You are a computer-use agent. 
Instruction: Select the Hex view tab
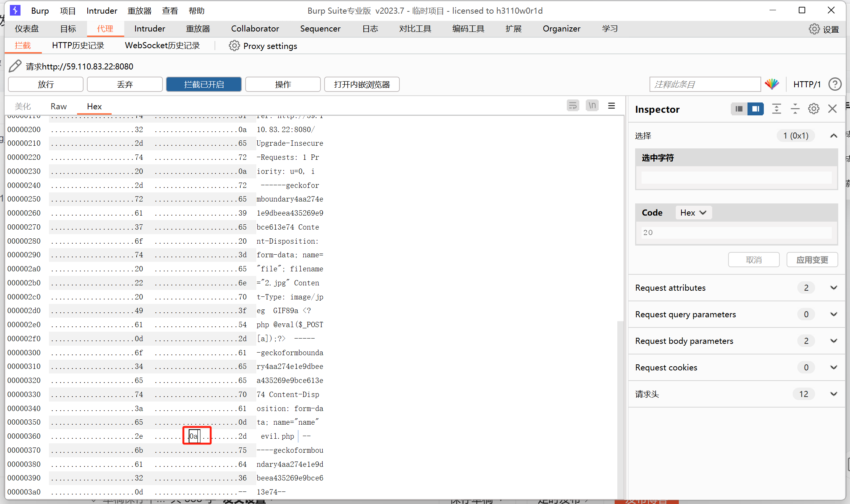click(94, 106)
